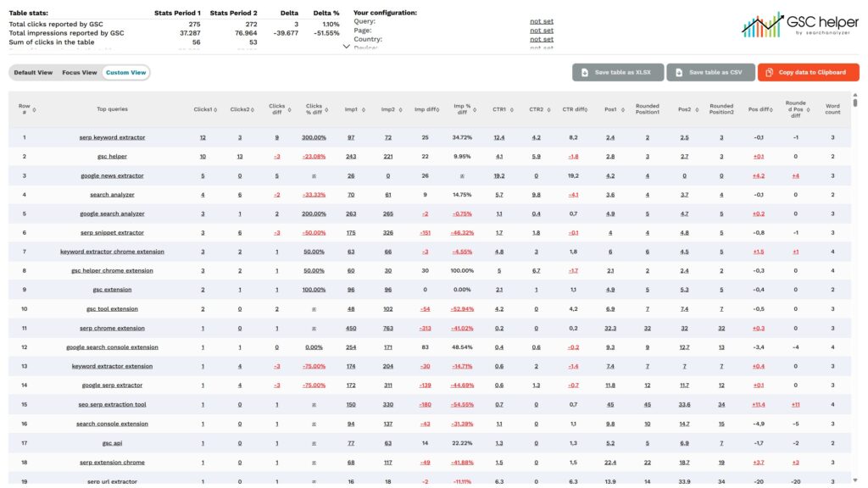Click the 'gsc helper' query in row 2
The width and height of the screenshot is (868, 488).
[x=113, y=157]
